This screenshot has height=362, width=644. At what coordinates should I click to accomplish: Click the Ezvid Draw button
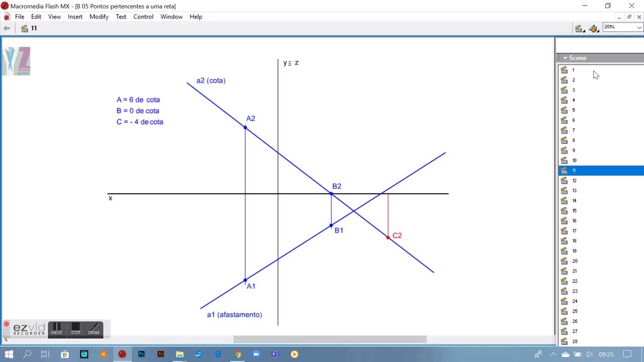(x=94, y=329)
